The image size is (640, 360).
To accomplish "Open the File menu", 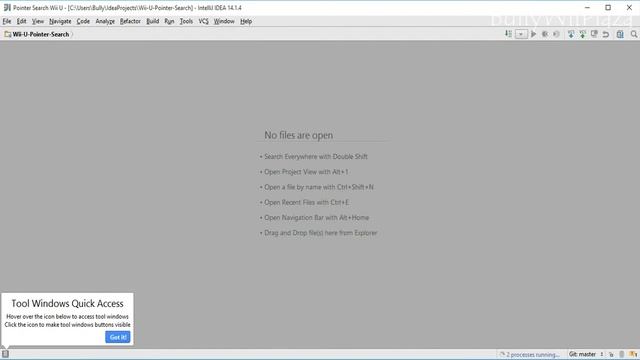I will tap(7, 21).
